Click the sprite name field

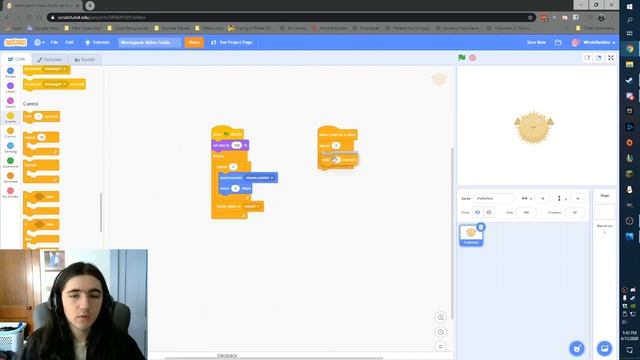[x=494, y=198]
